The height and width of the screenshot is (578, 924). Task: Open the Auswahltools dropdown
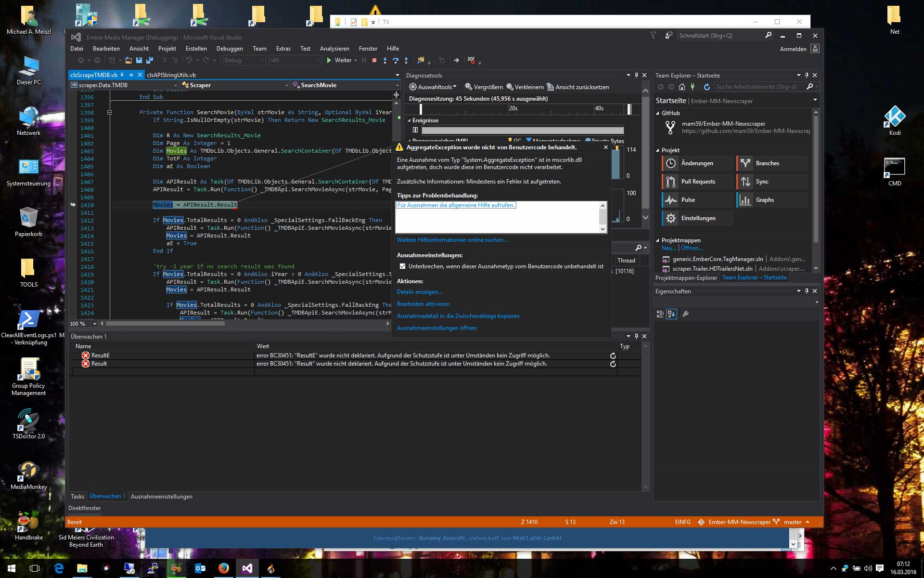click(x=433, y=87)
